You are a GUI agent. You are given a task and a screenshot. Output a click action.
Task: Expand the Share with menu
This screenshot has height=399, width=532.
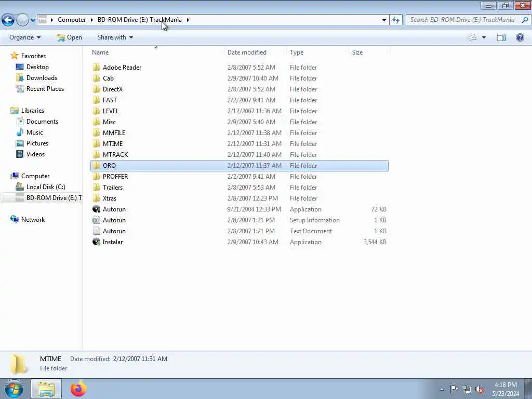pyautogui.click(x=115, y=37)
